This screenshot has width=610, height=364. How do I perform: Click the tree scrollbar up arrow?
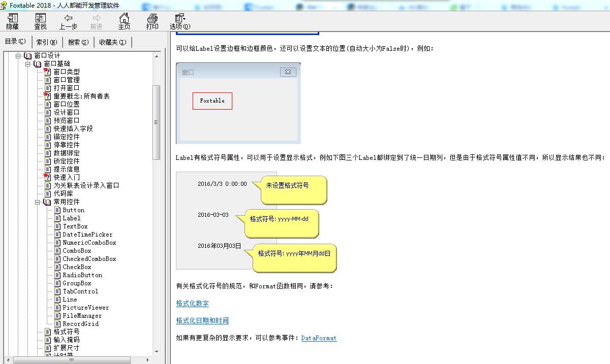[156, 55]
